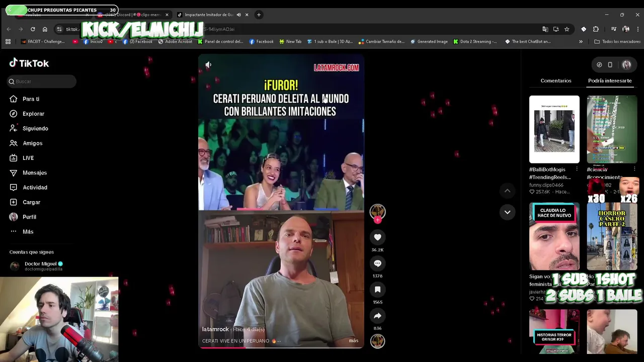Go to the next video with down chevron
644x362 pixels.
point(507,212)
